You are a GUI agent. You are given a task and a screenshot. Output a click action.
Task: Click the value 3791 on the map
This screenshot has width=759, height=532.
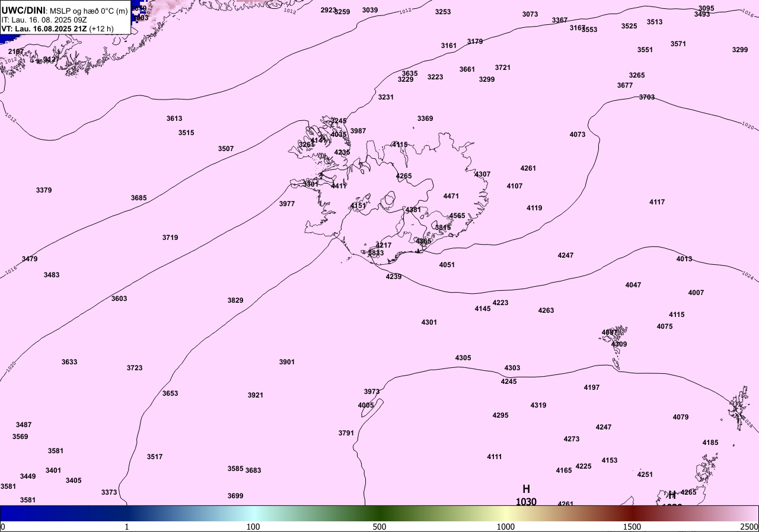click(x=346, y=433)
